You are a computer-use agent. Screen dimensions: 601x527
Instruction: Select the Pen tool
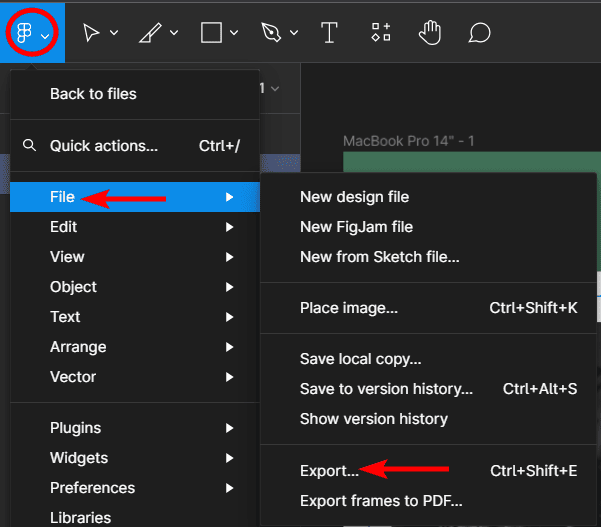pos(271,33)
